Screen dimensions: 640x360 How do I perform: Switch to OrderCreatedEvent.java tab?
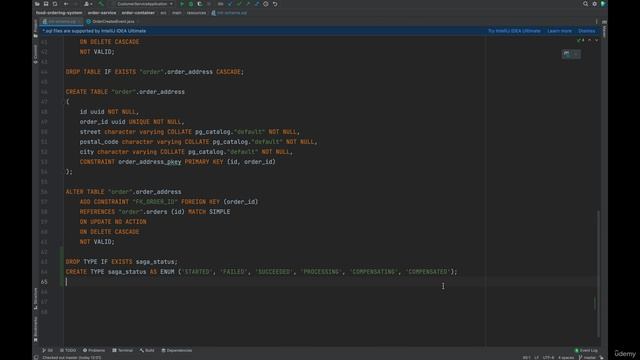pos(111,21)
